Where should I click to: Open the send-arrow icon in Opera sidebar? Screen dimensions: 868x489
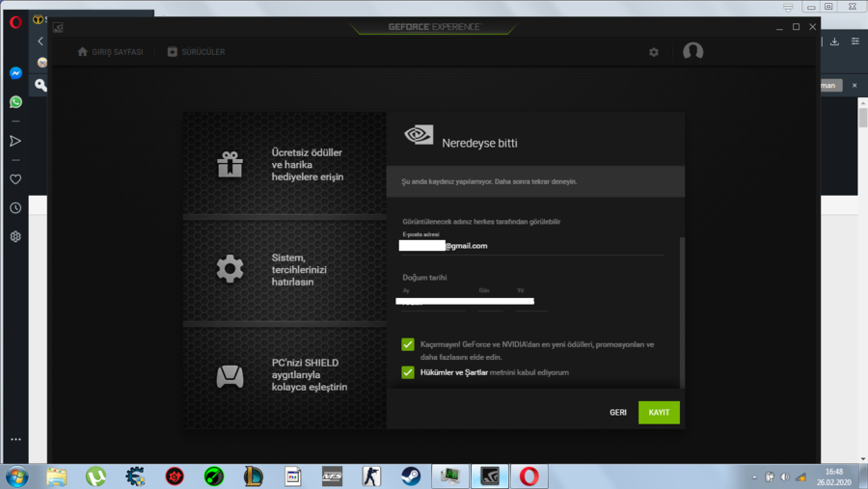(x=15, y=141)
